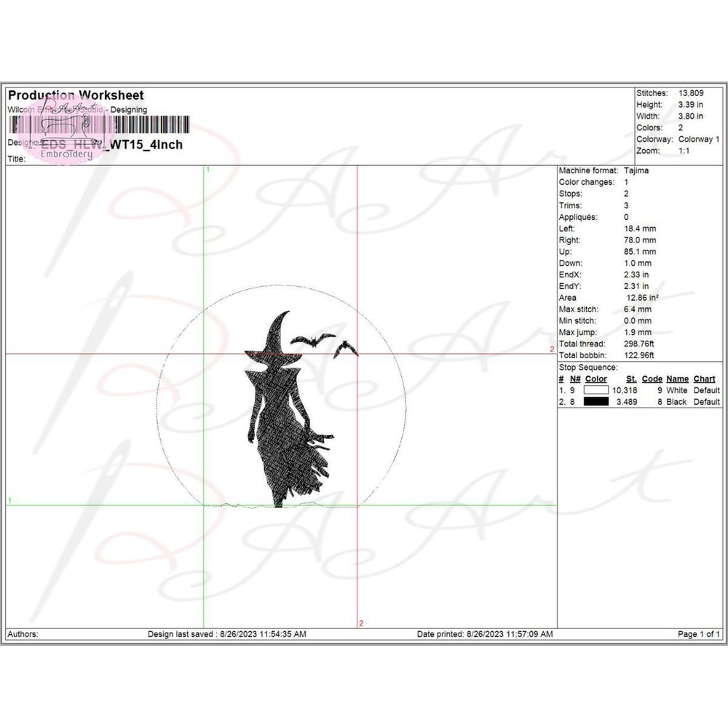Click the Page 1 of 1 label

[699, 634]
